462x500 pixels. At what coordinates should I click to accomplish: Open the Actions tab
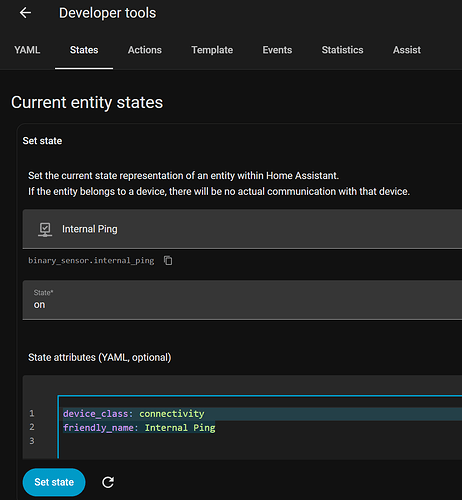(145, 50)
